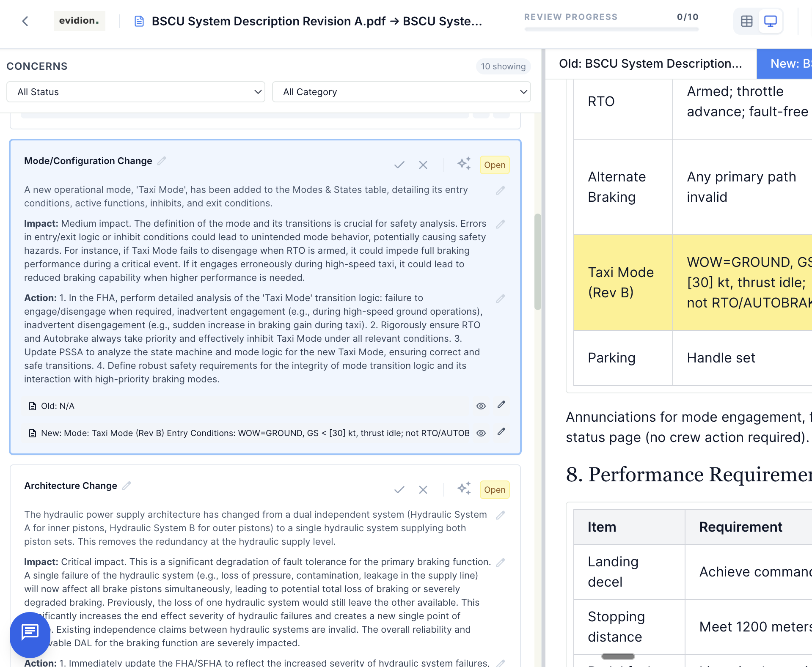Open the All Status filter dropdown
This screenshot has height=667, width=812.
pos(136,92)
